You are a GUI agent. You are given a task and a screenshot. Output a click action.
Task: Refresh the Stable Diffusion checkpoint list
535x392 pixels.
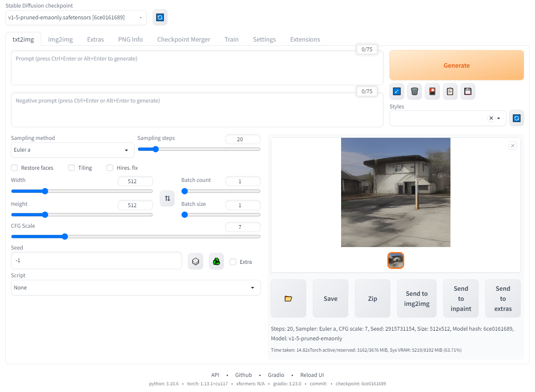[160, 18]
